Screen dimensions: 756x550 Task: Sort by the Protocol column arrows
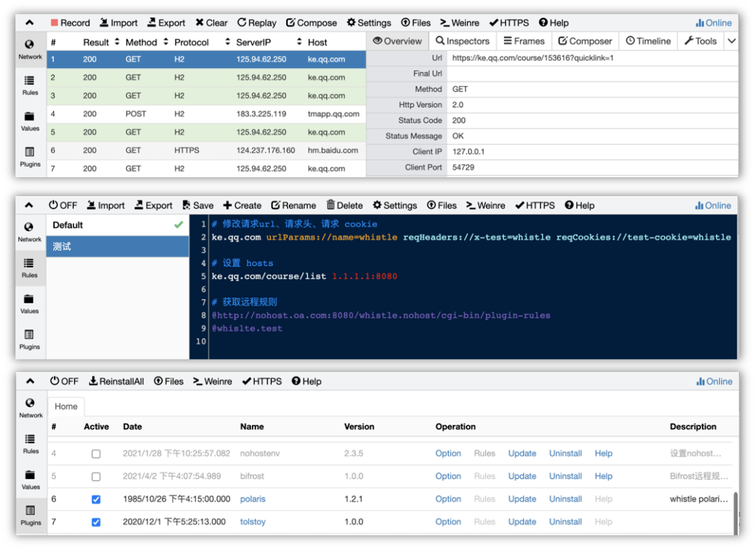[227, 42]
